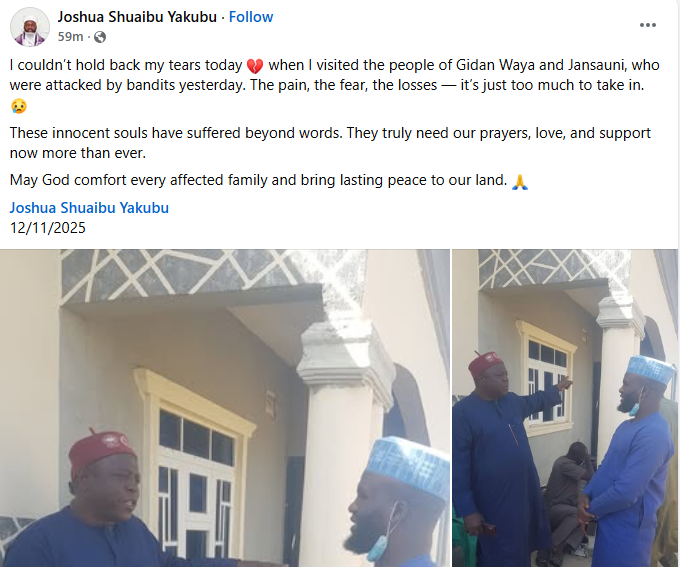
Task: Click the light-blue-capped man in right photo
Action: (x=629, y=460)
